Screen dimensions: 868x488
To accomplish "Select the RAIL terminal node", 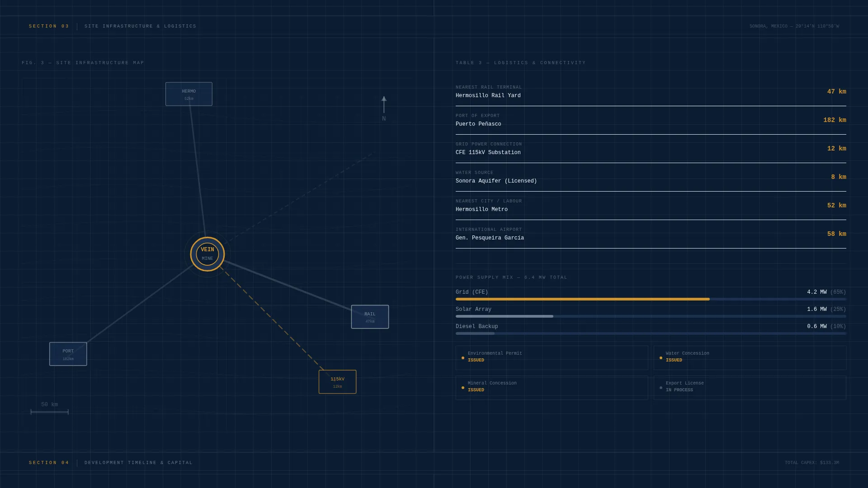I will (370, 317).
